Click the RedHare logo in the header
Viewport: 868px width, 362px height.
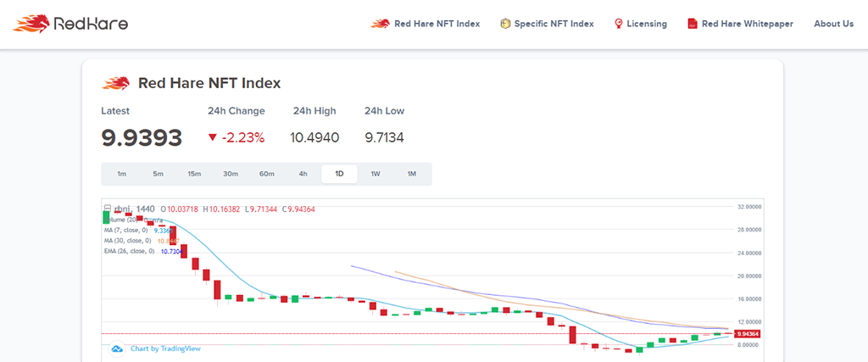(x=70, y=24)
